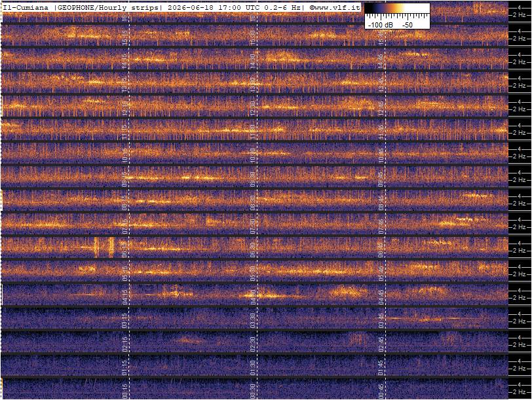Screen dimensions: 532x400
Task: Click the 04:15 time marker
Action: 125,297
